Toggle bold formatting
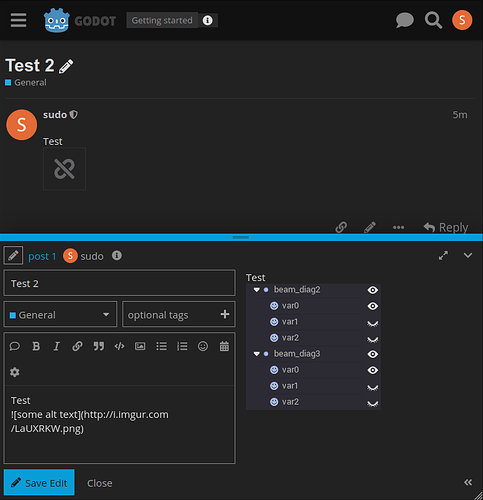The height and width of the screenshot is (500, 483). (36, 346)
